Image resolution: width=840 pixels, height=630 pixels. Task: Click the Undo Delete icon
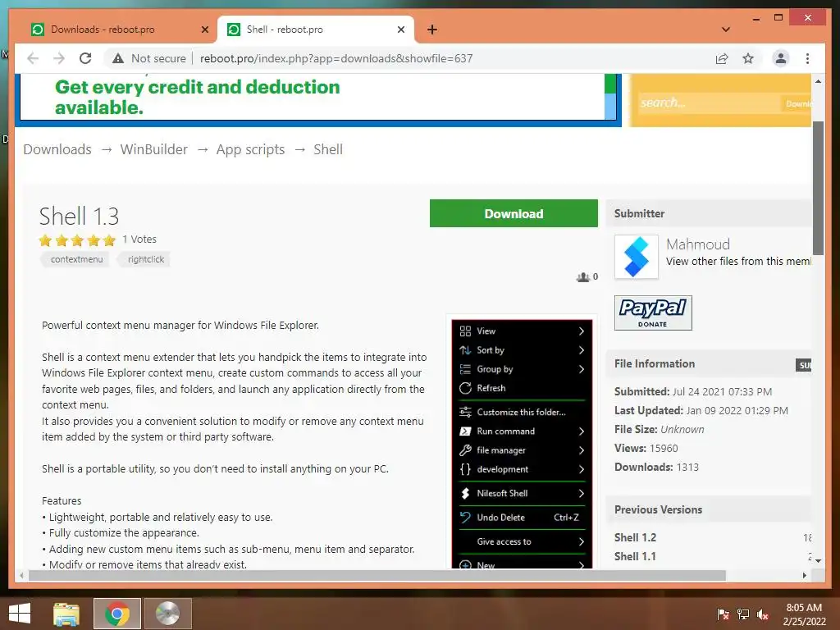[x=465, y=517]
